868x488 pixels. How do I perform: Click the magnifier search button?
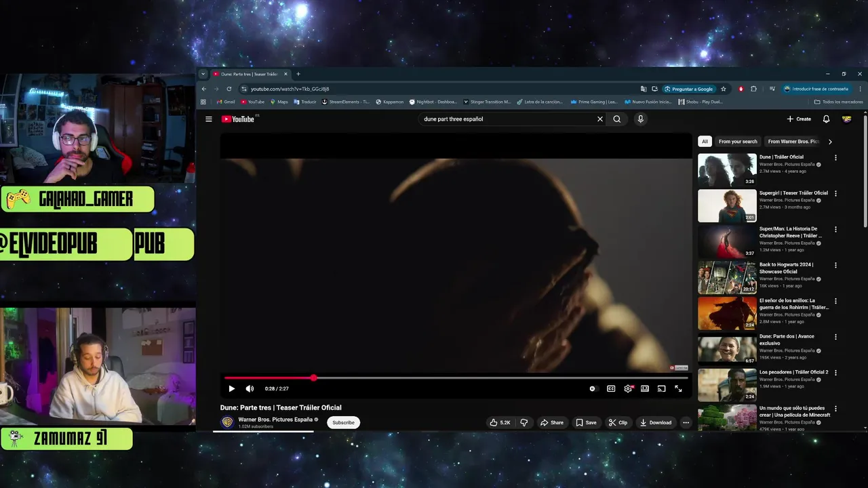coord(616,119)
